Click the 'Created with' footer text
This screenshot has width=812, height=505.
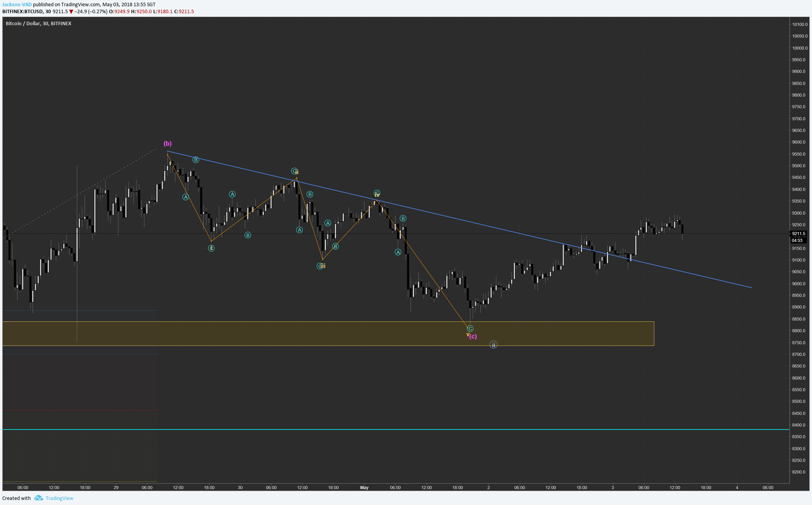pos(16,498)
